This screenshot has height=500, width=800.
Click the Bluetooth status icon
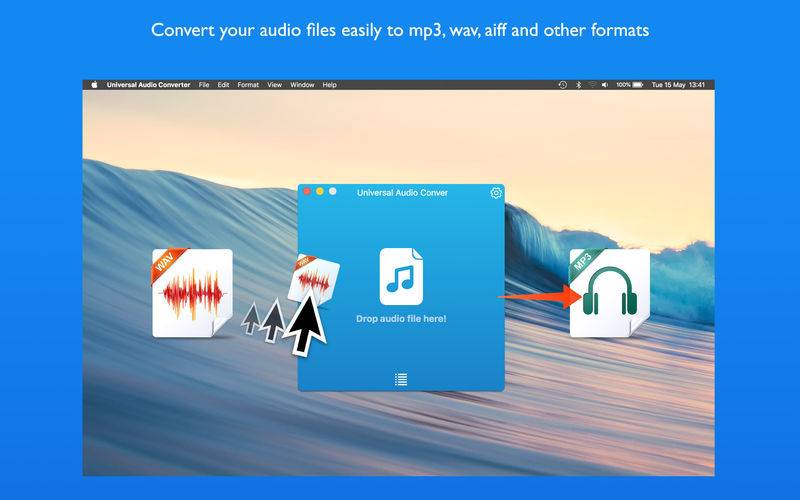[578, 85]
